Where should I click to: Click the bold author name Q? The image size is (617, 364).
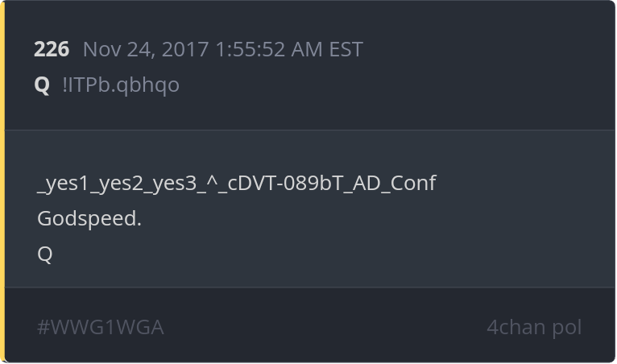42,85
